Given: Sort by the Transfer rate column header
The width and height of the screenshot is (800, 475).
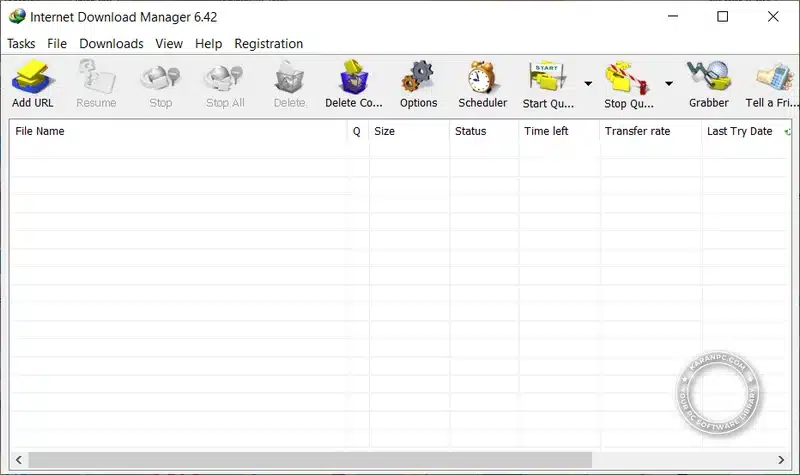Looking at the screenshot, I should [651, 131].
